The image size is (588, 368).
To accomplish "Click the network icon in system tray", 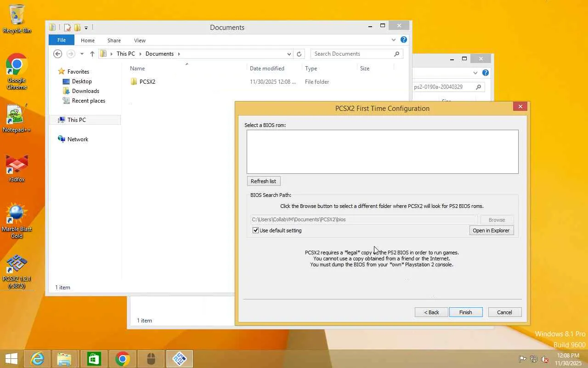I will pyautogui.click(x=534, y=359).
